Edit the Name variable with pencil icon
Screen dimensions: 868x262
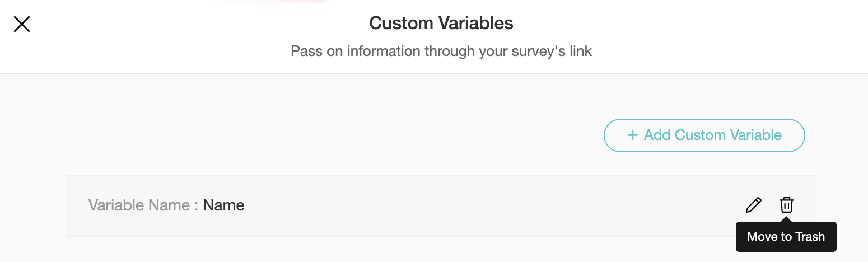click(754, 205)
